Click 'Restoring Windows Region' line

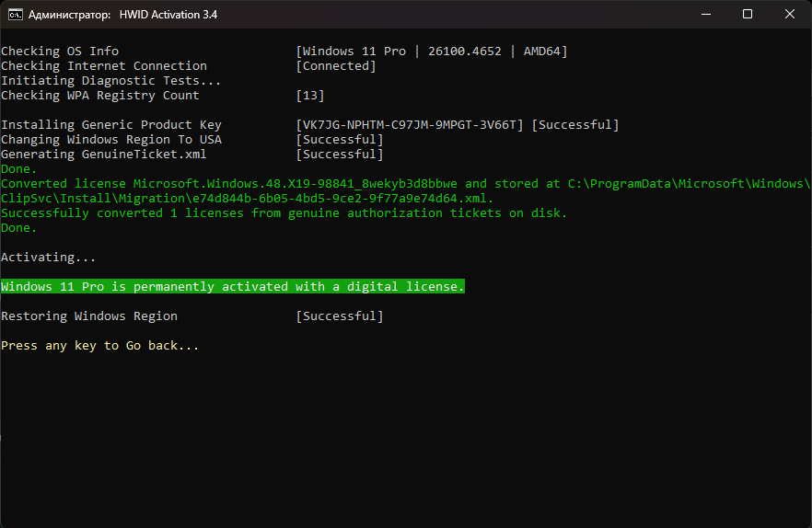click(x=89, y=316)
